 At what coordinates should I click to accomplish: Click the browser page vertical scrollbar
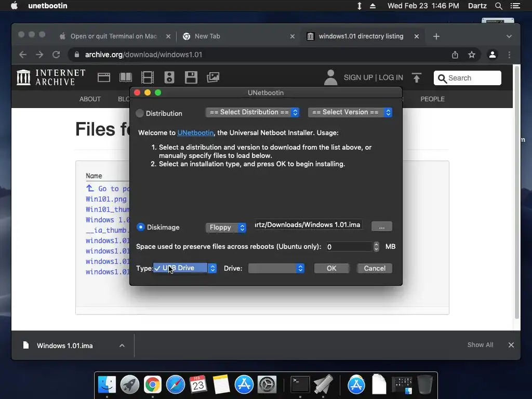click(517, 192)
